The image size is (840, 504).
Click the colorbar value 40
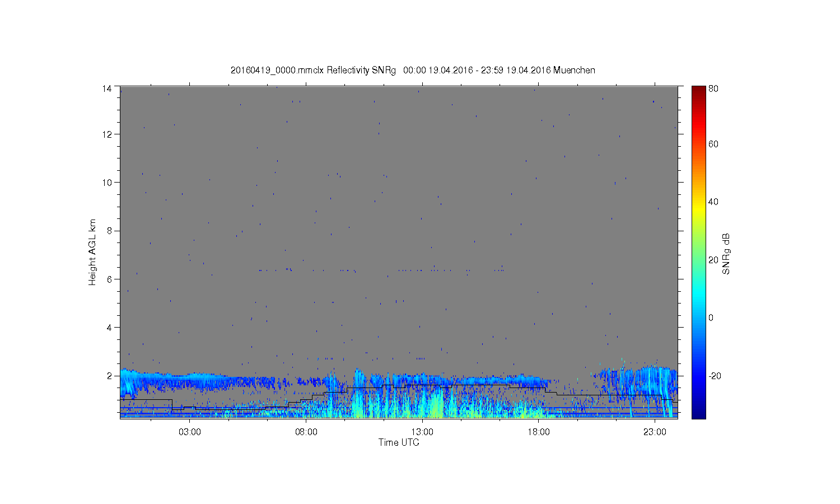pos(713,202)
